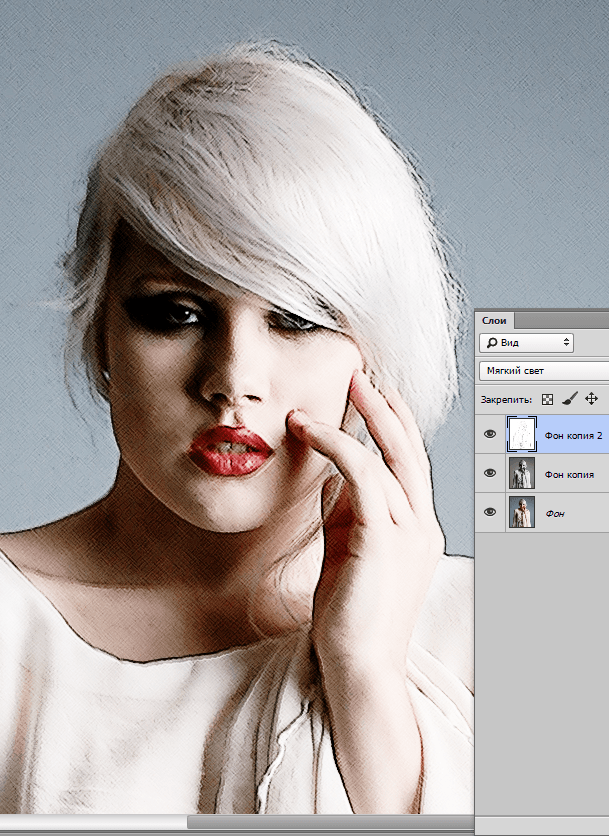Select the Фон копия layer thumbnail
This screenshot has height=836, width=609.
point(522,473)
